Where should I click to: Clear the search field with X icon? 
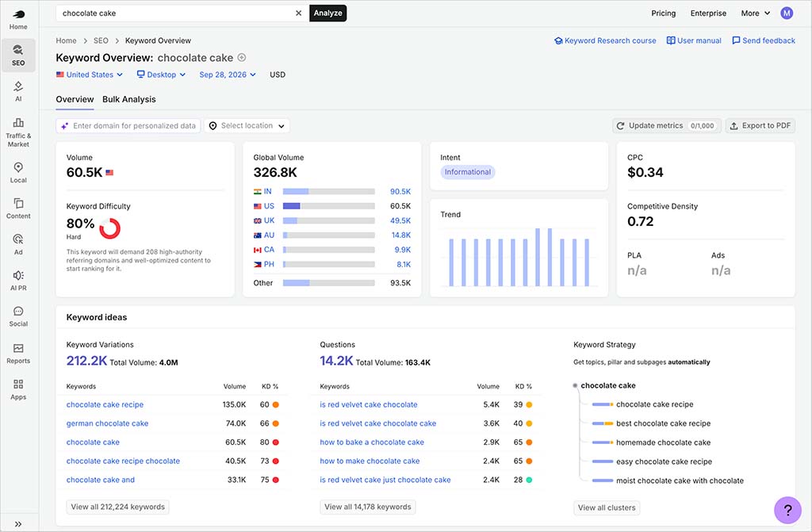(298, 13)
